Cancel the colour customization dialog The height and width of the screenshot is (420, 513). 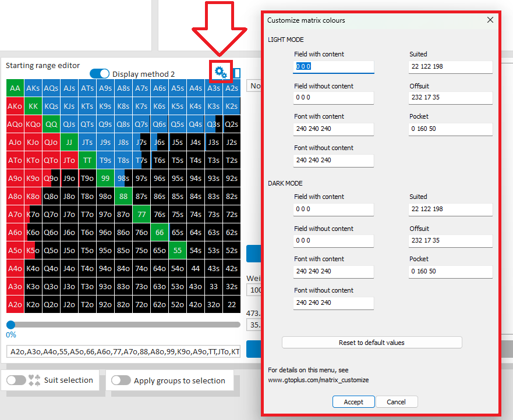point(397,402)
